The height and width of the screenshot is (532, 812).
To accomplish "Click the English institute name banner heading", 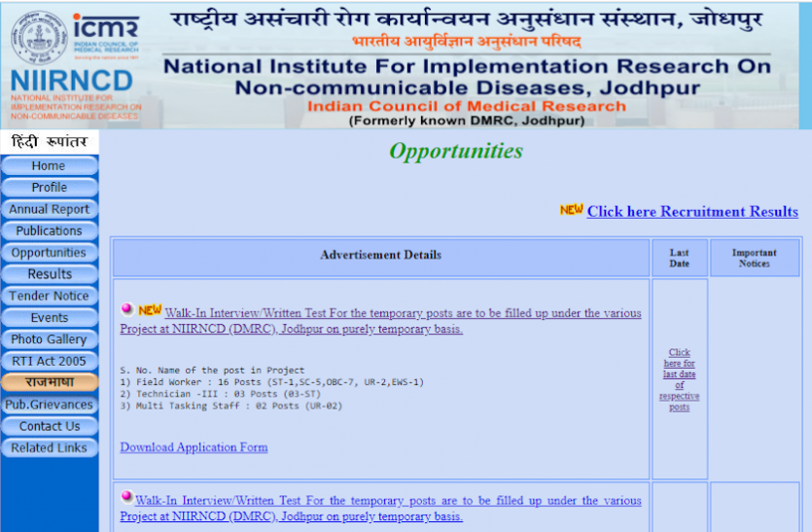I will tap(467, 77).
